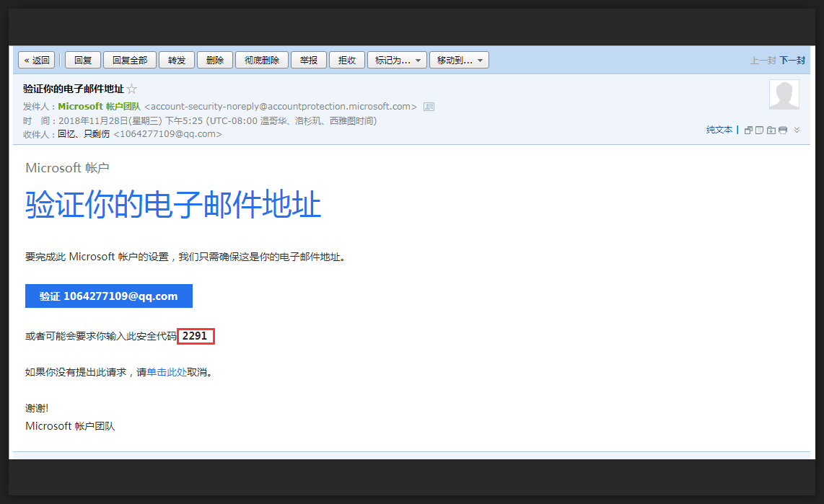This screenshot has height=504, width=824.
Task: Open sender contact card icon next to address
Action: click(429, 107)
